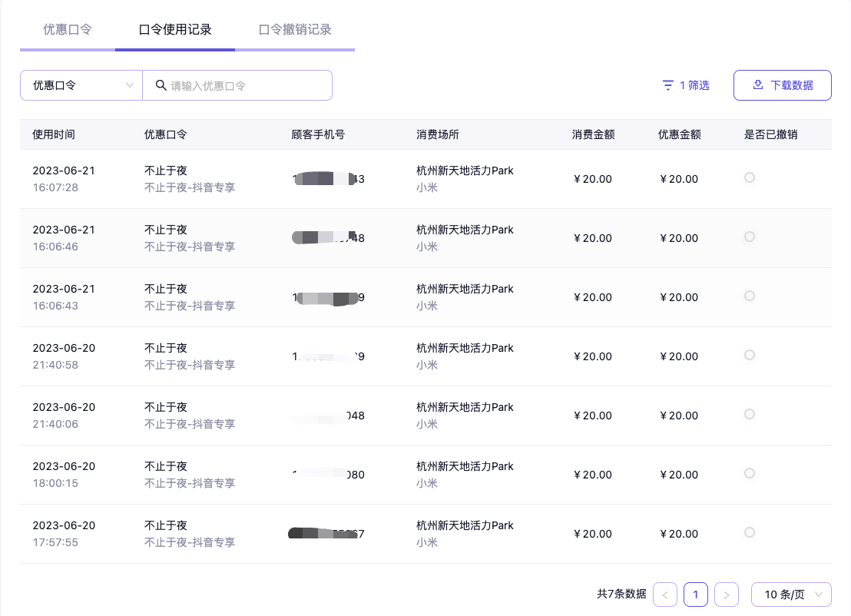Click the search magnifier icon
This screenshot has width=851, height=616.
click(x=161, y=85)
